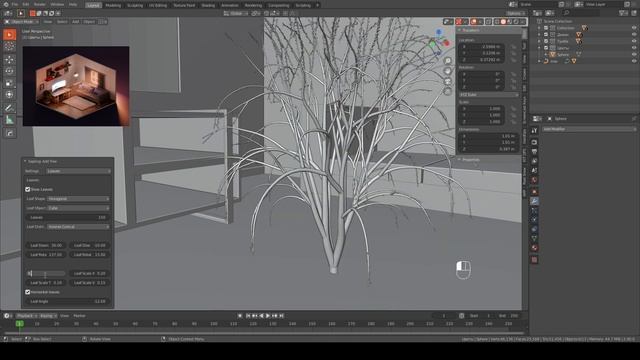Select the Rotate tool

click(9, 71)
